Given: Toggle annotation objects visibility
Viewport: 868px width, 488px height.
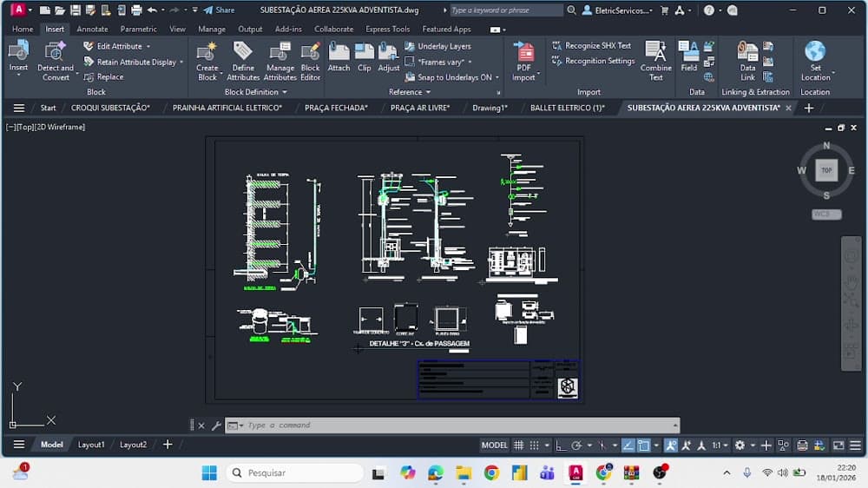Looking at the screenshot, I should 671,445.
